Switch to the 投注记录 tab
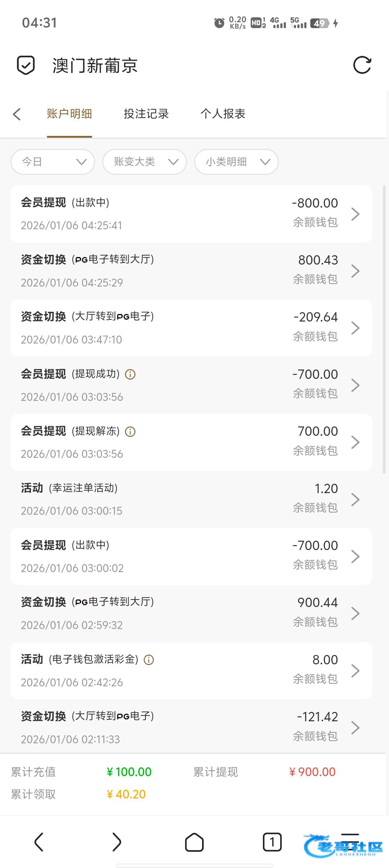Viewport: 389px width, 868px height. [146, 114]
